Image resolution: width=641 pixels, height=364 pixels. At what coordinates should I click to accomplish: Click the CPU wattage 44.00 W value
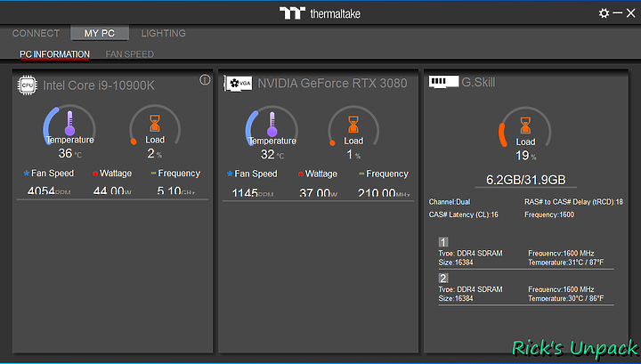coord(112,190)
